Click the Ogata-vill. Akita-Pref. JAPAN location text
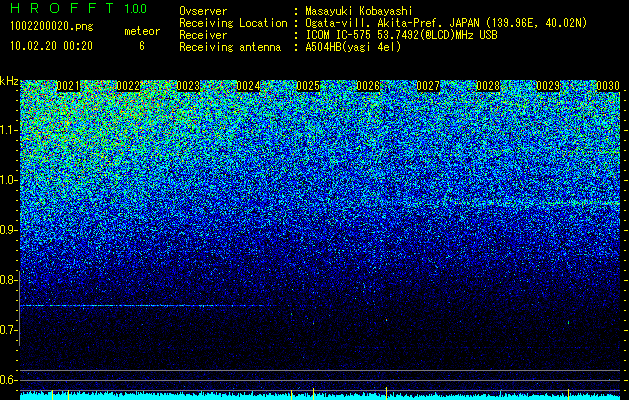 [x=446, y=23]
